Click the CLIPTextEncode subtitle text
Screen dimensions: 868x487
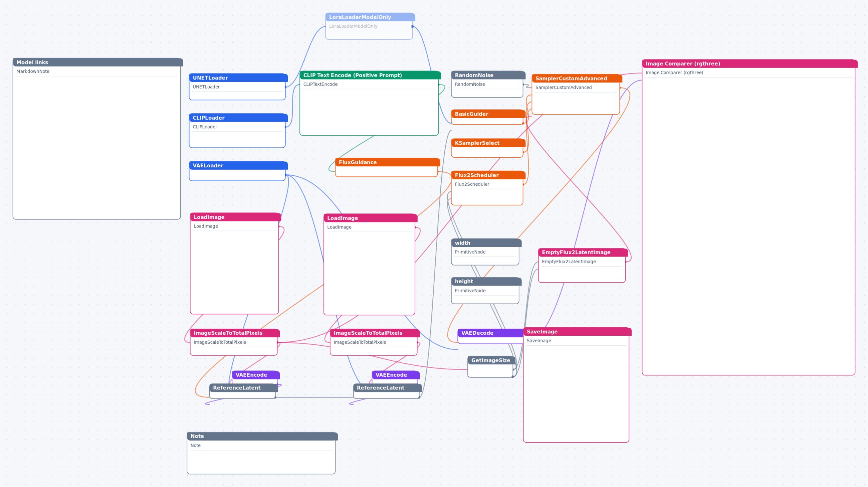coord(320,84)
